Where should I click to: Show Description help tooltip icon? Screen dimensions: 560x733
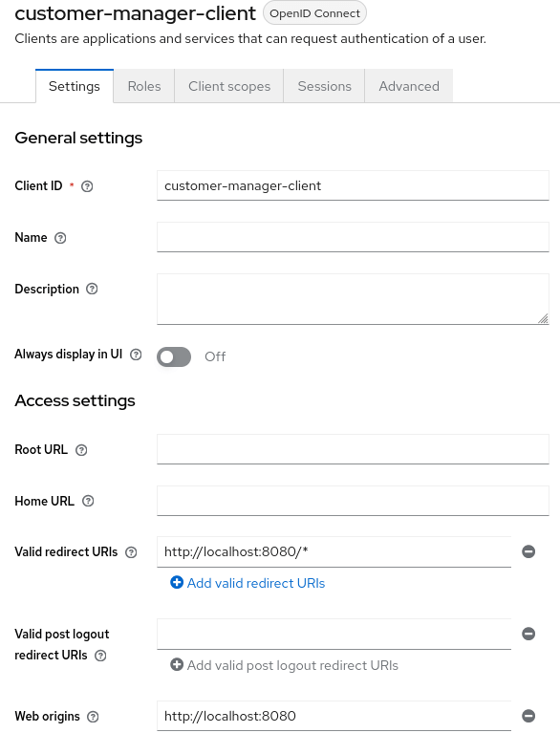tap(92, 289)
